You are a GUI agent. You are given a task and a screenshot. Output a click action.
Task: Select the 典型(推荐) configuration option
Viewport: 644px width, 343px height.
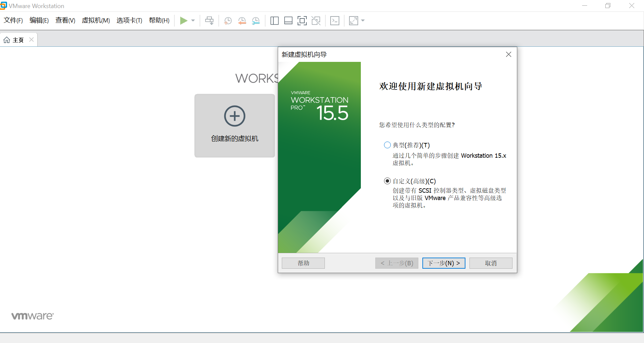[387, 145]
